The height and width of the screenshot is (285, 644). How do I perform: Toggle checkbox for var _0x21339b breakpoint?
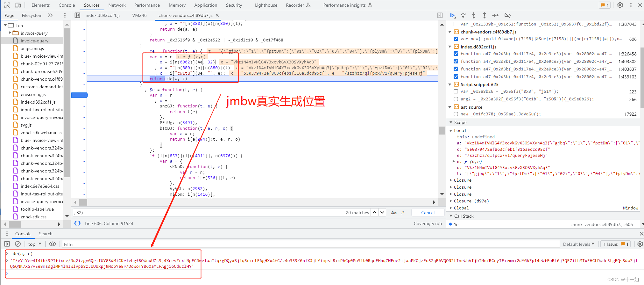456,24
